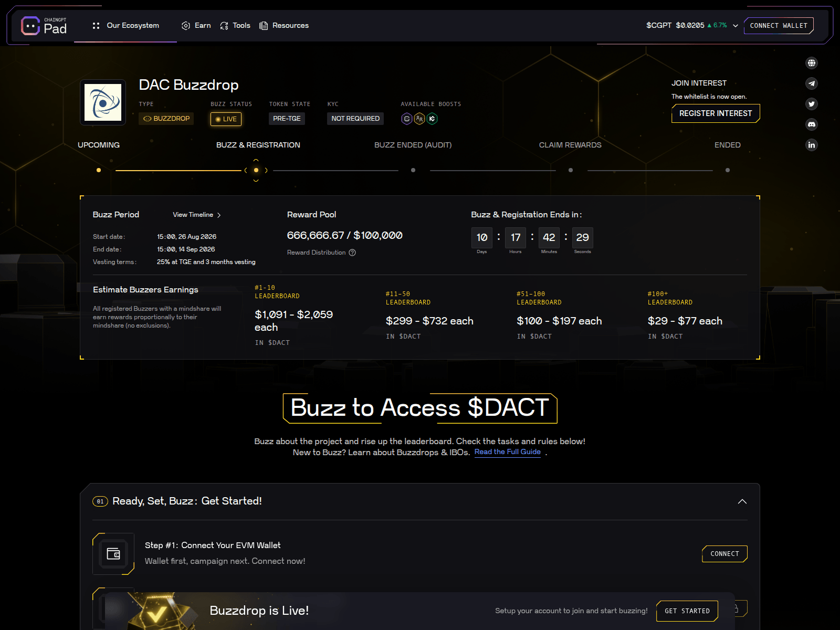Click '25% at TGE and 3 months vesting' text
840x630 pixels.
206,262
